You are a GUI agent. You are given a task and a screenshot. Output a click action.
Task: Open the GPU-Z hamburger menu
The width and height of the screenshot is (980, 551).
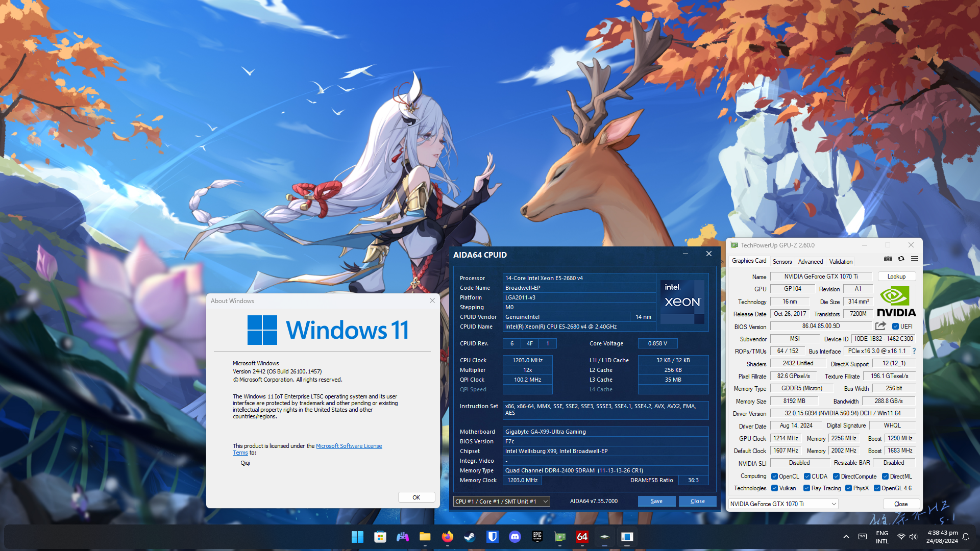pyautogui.click(x=914, y=259)
